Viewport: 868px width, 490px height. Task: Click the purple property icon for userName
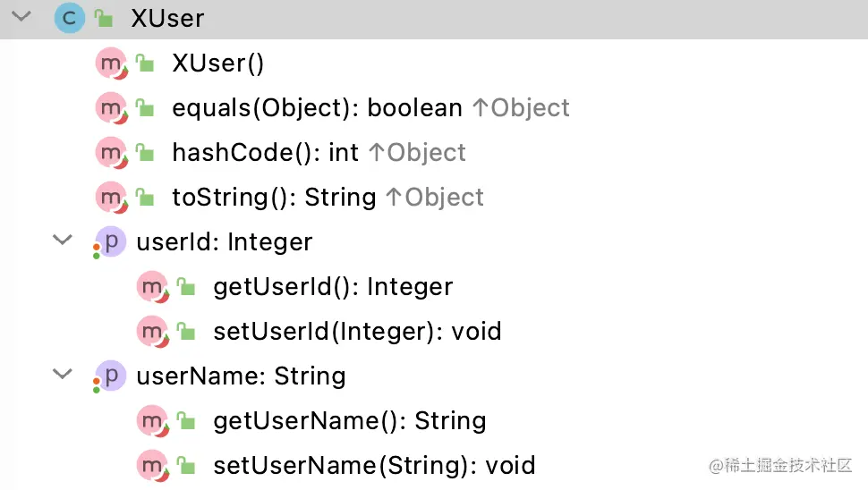click(110, 376)
